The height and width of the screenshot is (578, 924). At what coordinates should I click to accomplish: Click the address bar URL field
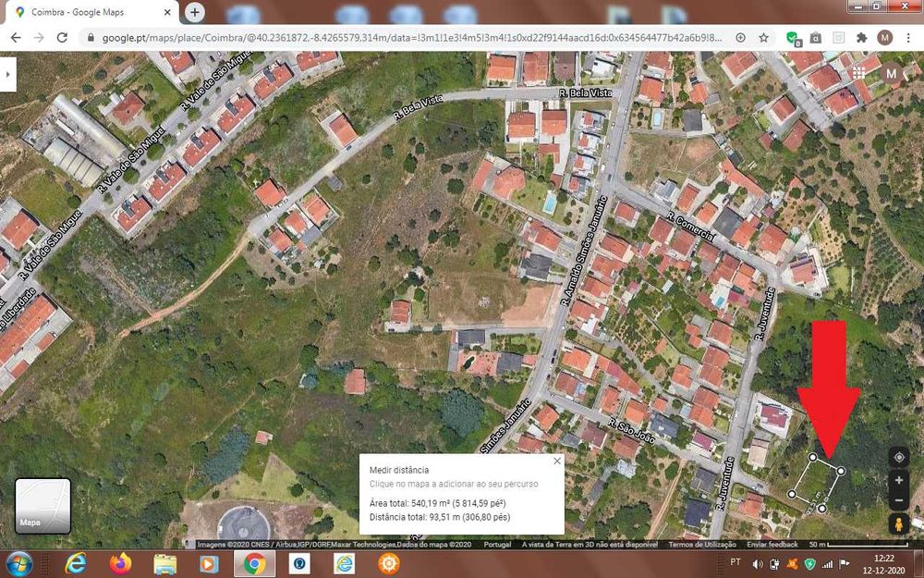412,38
